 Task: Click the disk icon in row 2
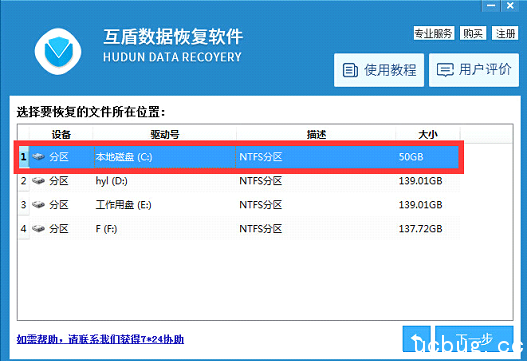point(38,181)
